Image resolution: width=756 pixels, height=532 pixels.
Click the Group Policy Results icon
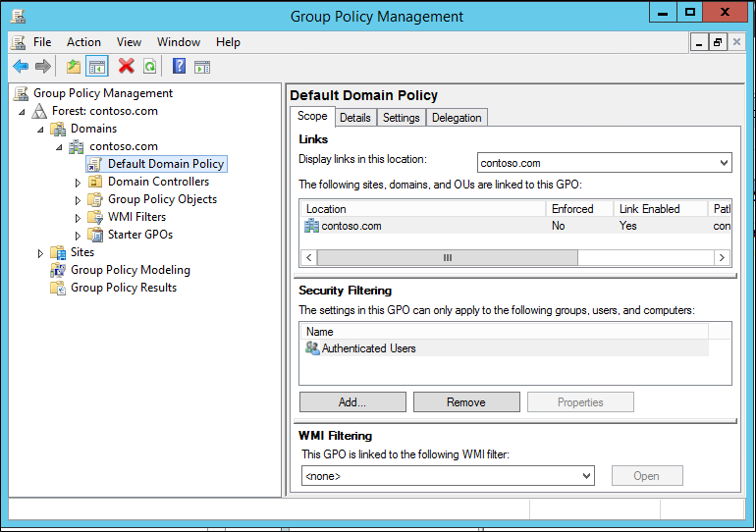[58, 289]
